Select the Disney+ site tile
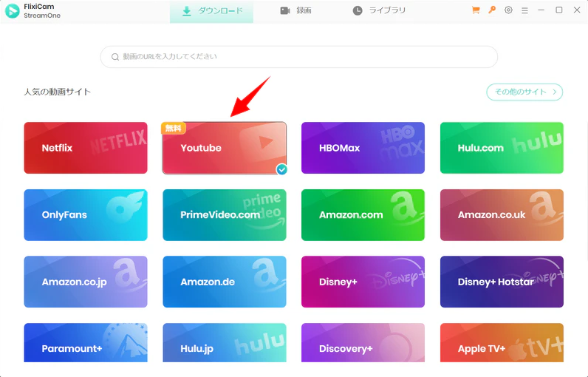Image resolution: width=588 pixels, height=377 pixels. pyautogui.click(x=363, y=282)
